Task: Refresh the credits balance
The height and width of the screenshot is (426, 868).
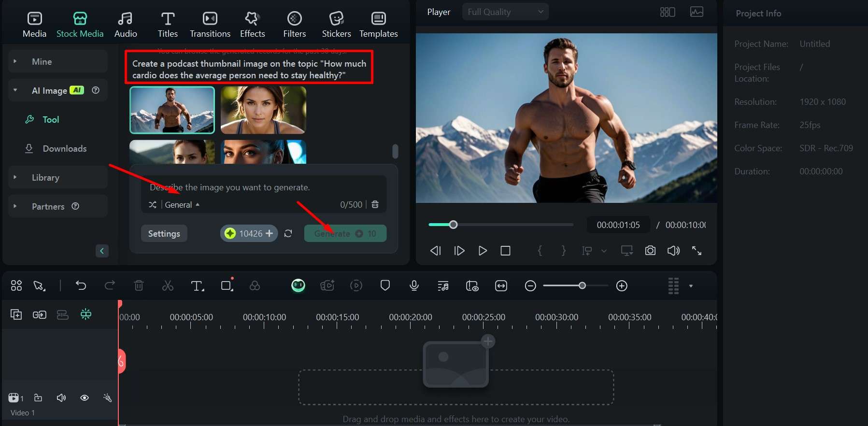Action: point(288,233)
